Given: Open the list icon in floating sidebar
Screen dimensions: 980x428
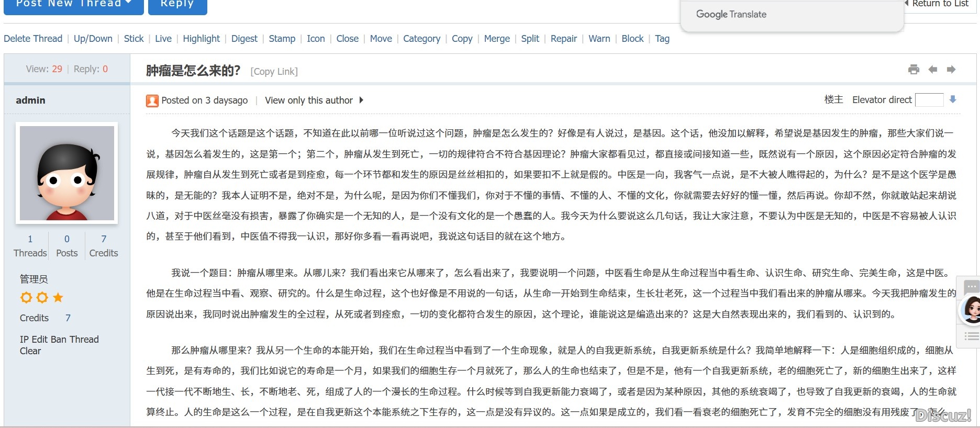Looking at the screenshot, I should pos(971,336).
